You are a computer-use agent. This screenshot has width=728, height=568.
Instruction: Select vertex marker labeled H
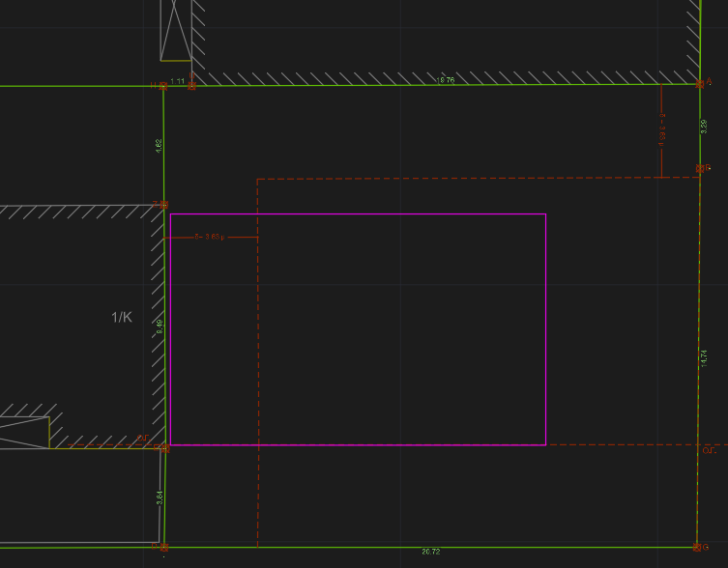(x=163, y=86)
